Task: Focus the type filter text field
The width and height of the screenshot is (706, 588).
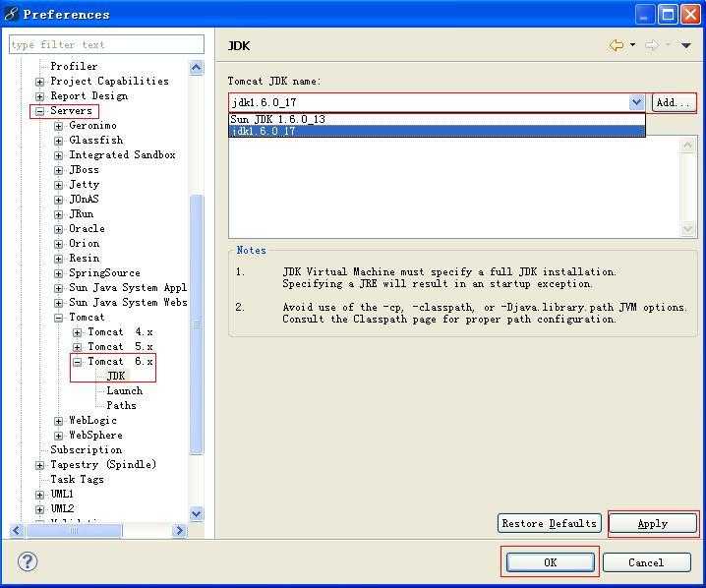Action: click(x=106, y=44)
